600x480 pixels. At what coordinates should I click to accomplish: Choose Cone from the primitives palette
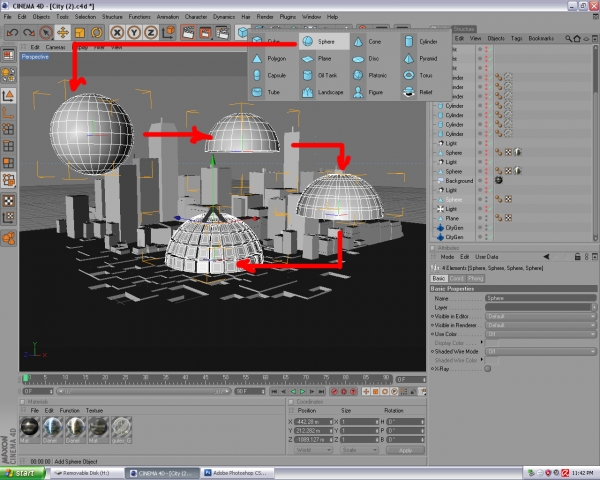(x=372, y=41)
